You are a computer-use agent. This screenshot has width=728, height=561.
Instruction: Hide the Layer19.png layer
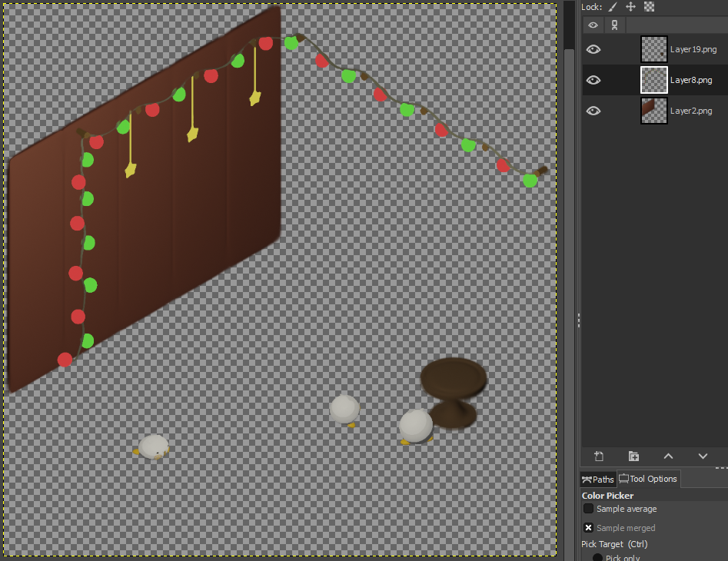(593, 49)
